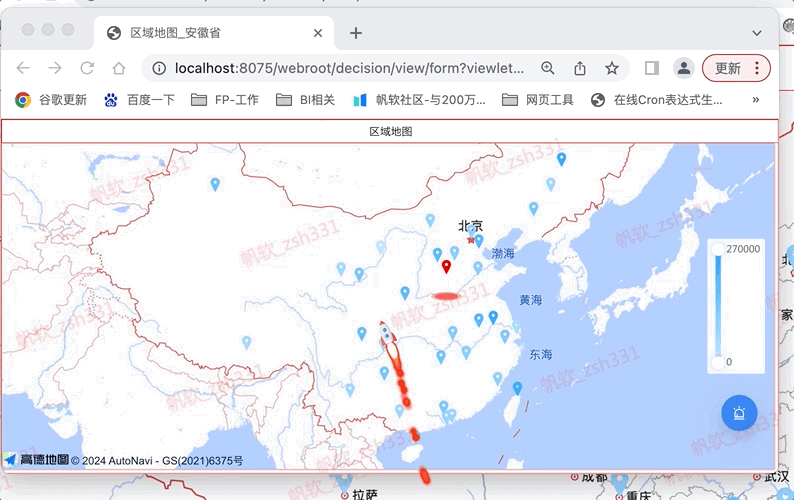The height and width of the screenshot is (500, 794).
Task: Click the 黄海 sea label
Action: [531, 300]
